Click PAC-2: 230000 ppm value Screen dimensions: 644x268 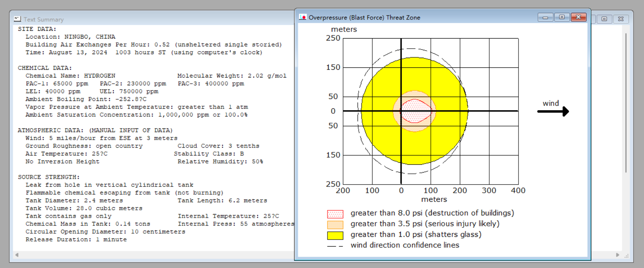point(133,84)
